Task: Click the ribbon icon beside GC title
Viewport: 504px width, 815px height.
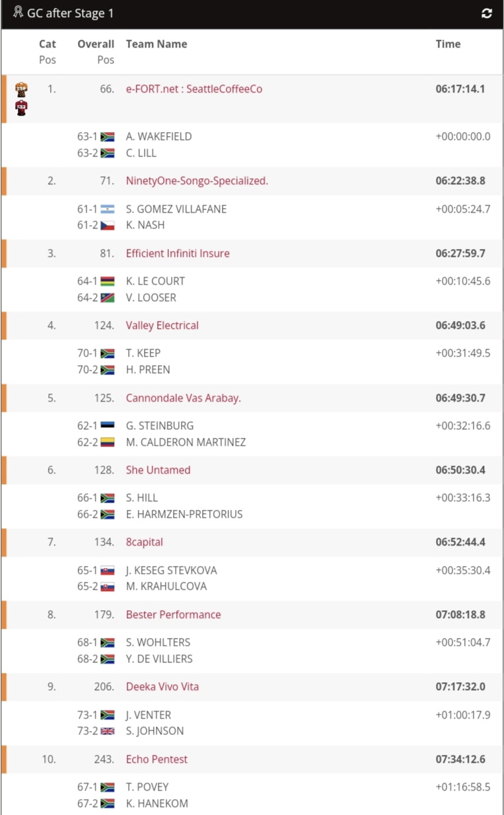Action: tap(18, 13)
